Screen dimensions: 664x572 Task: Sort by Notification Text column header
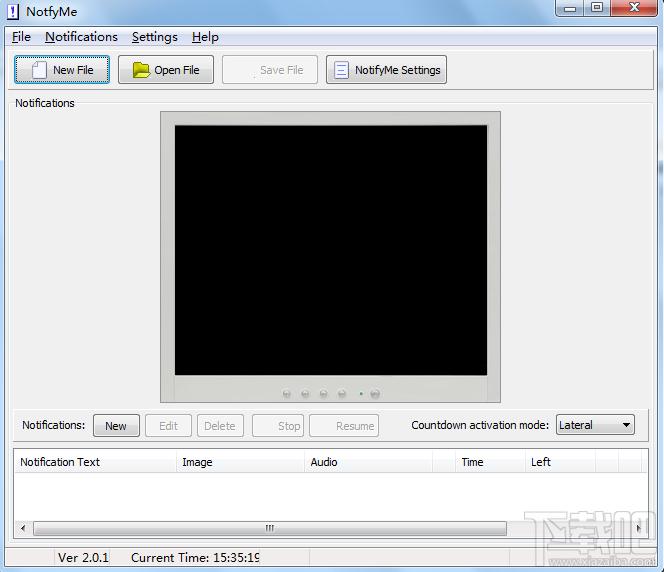click(95, 461)
